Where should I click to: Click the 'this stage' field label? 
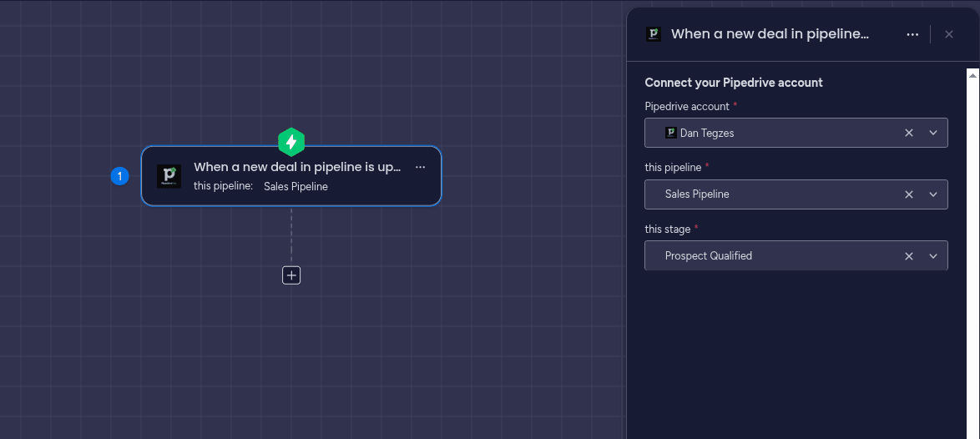668,230
